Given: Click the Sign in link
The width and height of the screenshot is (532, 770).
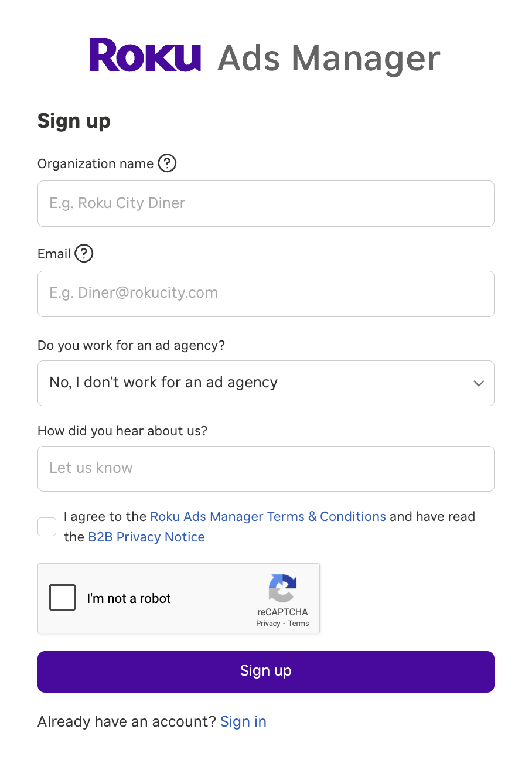Looking at the screenshot, I should point(243,721).
